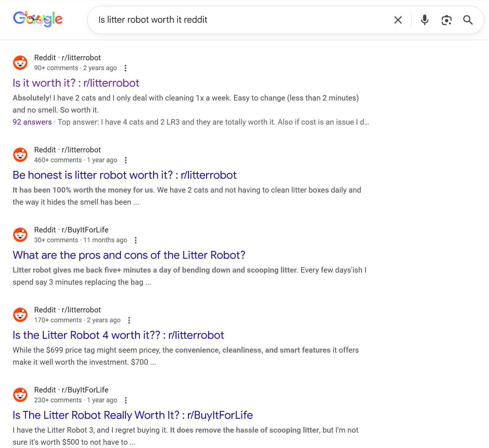The image size is (489, 448).
Task: Open three-dot menu next to '230+ comments'
Action: [126, 400]
